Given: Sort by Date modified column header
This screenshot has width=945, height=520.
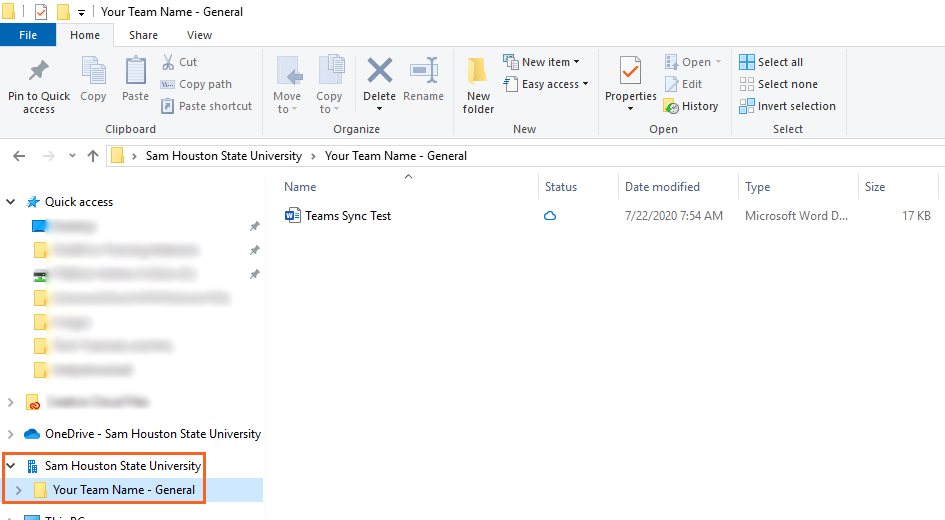Looking at the screenshot, I should pos(662,187).
